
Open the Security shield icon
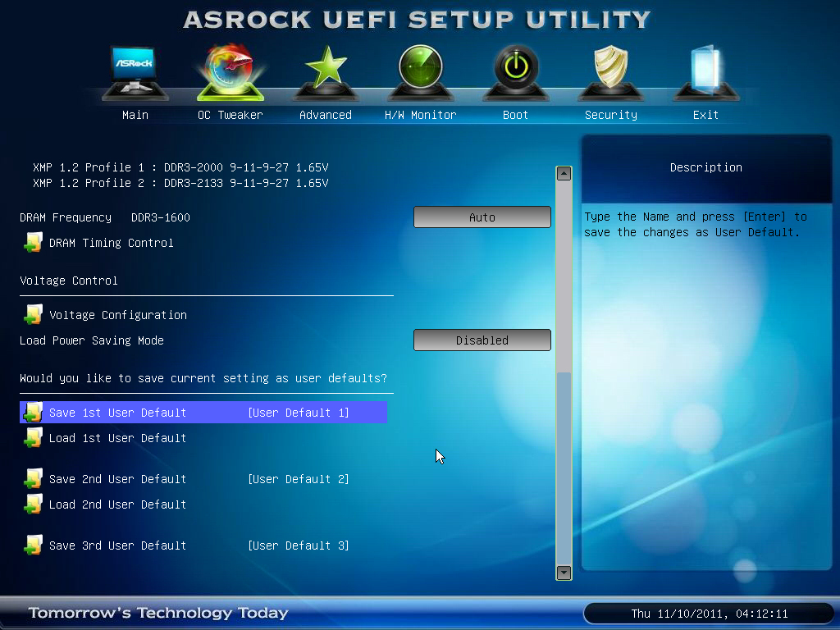[610, 72]
